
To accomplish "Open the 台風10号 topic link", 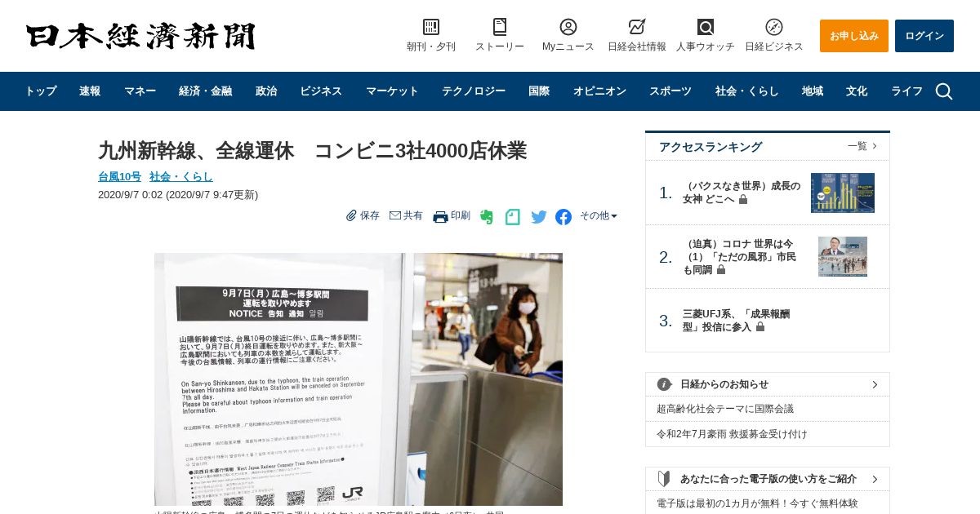I will coord(119,176).
